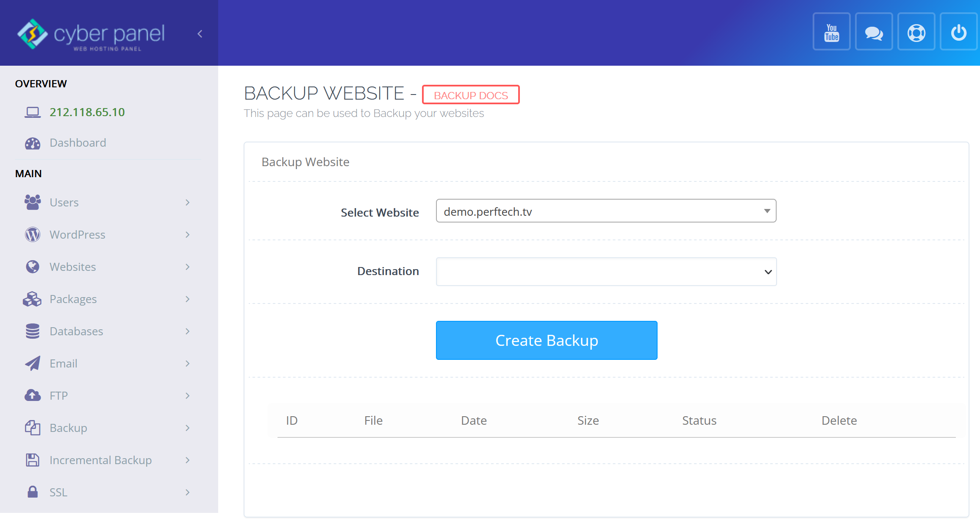Click the WordPress logo icon
Viewport: 980px width, 526px height.
(x=33, y=234)
